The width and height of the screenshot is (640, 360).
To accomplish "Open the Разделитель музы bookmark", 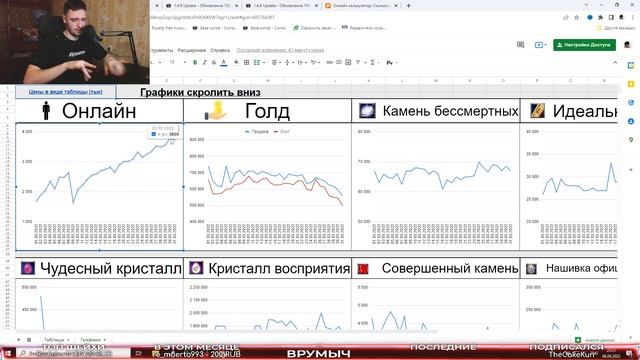I will (x=363, y=28).
